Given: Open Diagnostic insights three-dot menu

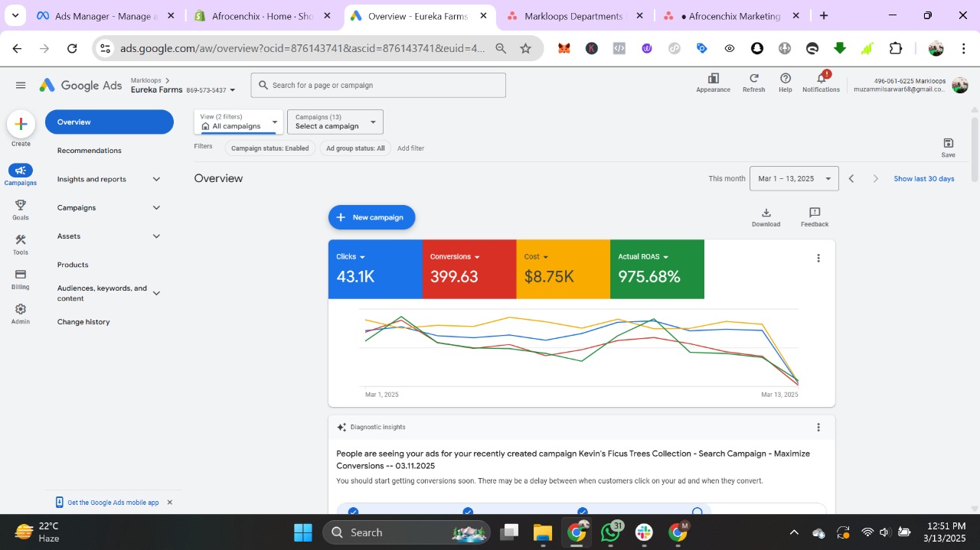Looking at the screenshot, I should [x=818, y=428].
